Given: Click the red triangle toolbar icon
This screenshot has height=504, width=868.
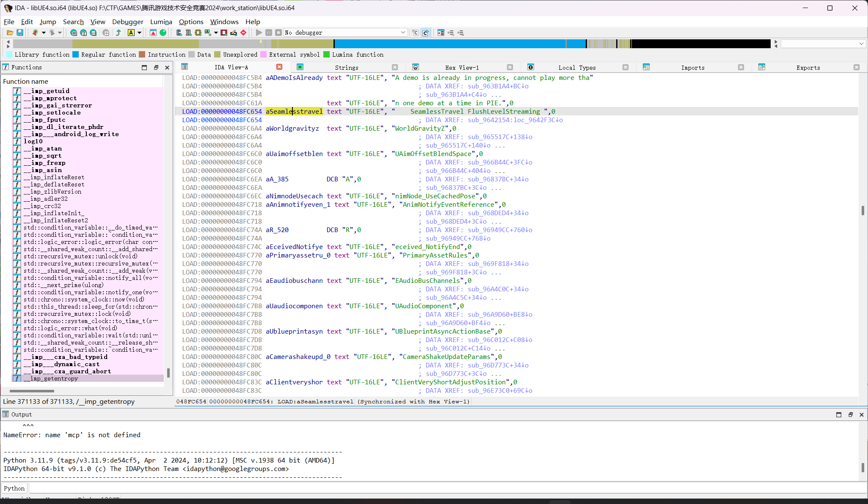Looking at the screenshot, I should [x=153, y=33].
